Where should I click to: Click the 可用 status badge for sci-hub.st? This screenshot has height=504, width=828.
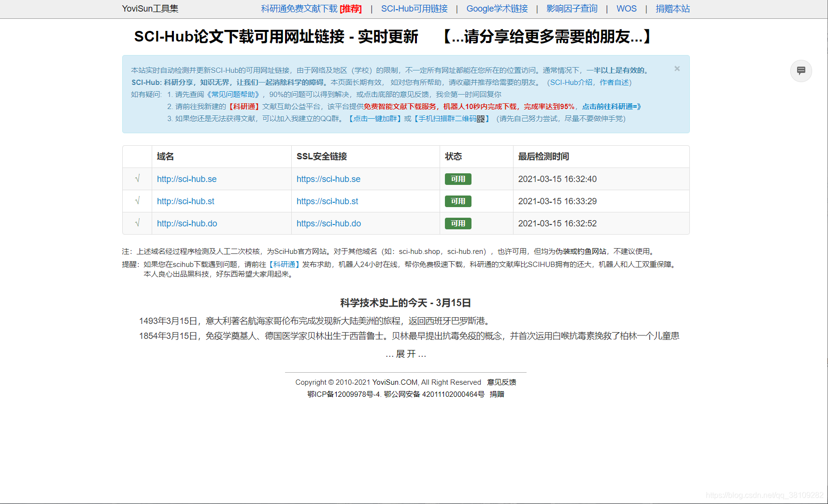[458, 201]
